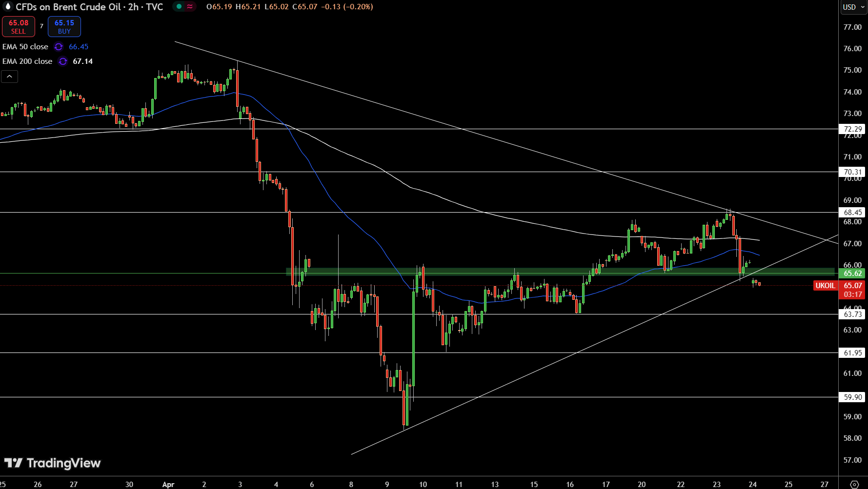Image resolution: width=868 pixels, height=489 pixels.
Task: Click the EMA 200 indicator refresh icon
Action: click(63, 61)
